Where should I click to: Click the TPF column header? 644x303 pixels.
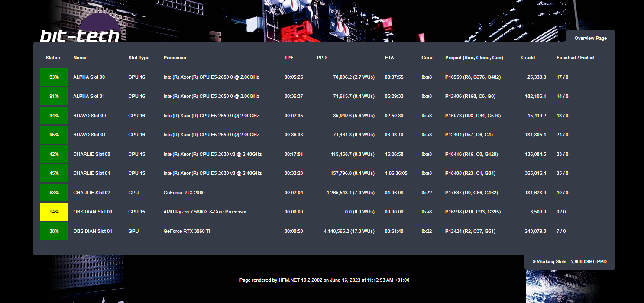tap(289, 58)
